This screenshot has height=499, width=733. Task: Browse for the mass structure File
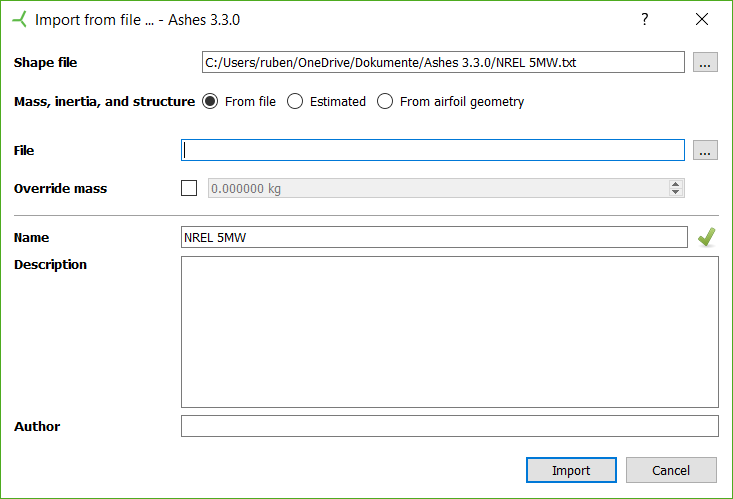(x=705, y=150)
